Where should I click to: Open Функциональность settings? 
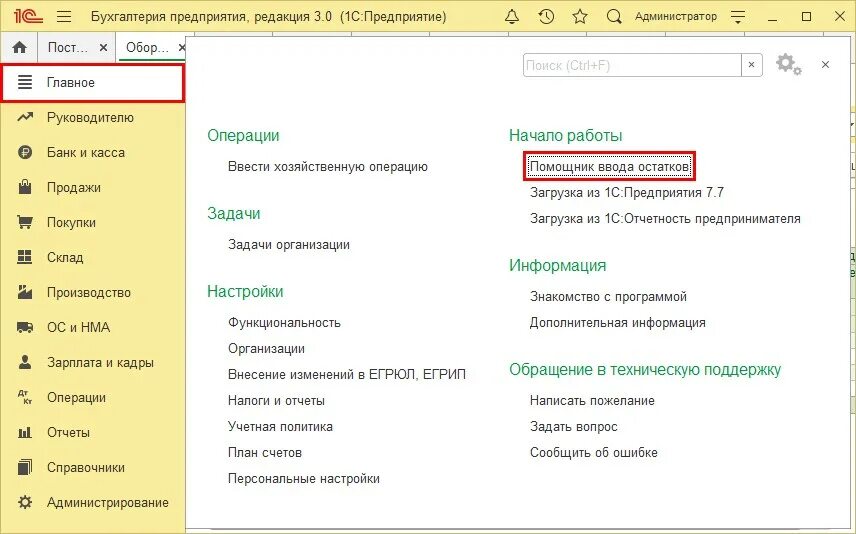point(284,323)
